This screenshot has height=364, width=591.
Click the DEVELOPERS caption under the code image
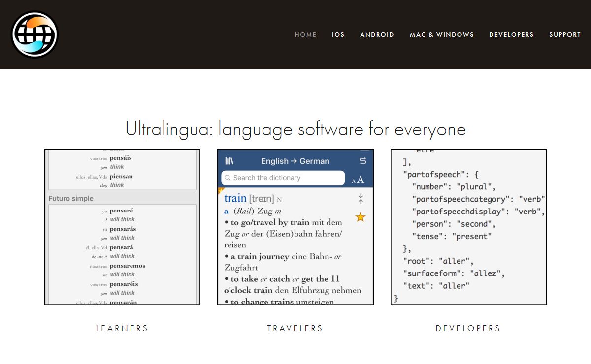[x=468, y=328]
